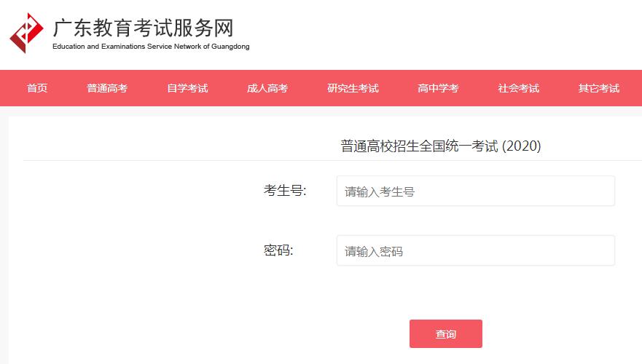Go to the 普通高考 section
Screen dimensions: 642x364
click(107, 88)
